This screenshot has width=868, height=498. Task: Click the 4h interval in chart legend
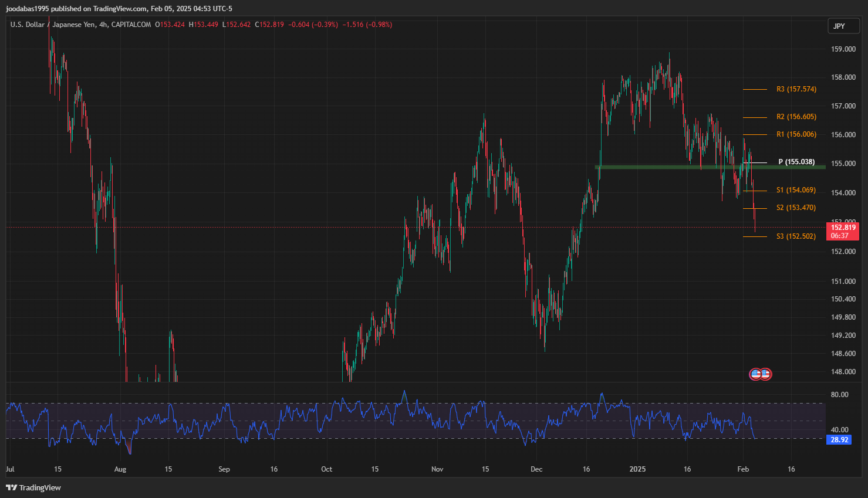(x=103, y=25)
